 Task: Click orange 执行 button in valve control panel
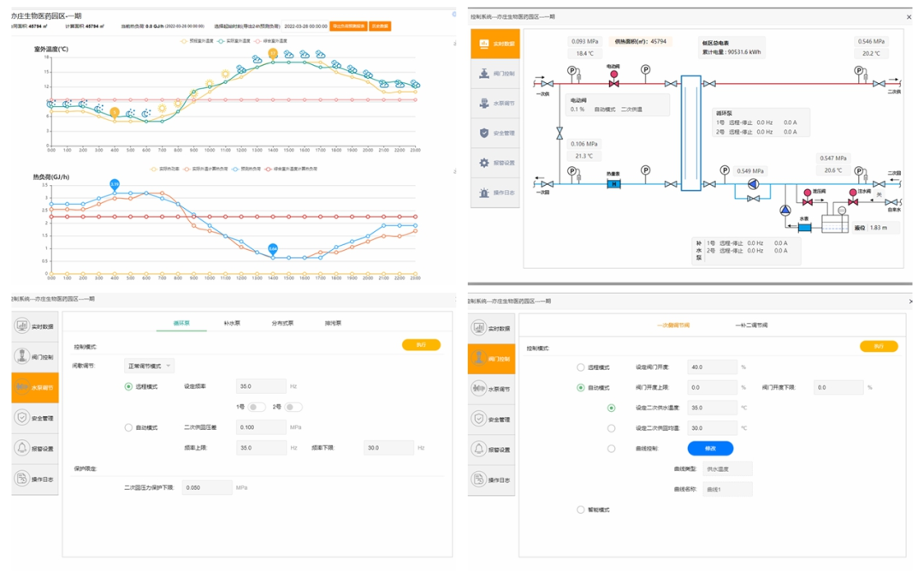(879, 346)
